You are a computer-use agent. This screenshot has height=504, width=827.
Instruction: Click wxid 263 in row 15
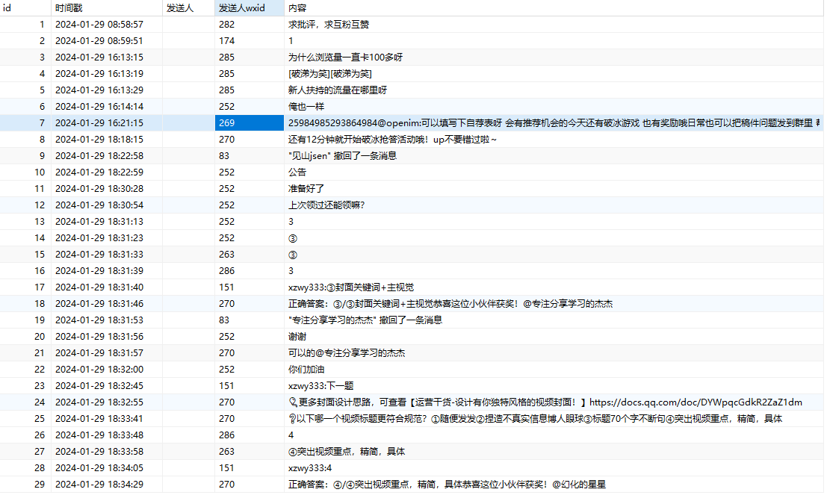[249, 254]
